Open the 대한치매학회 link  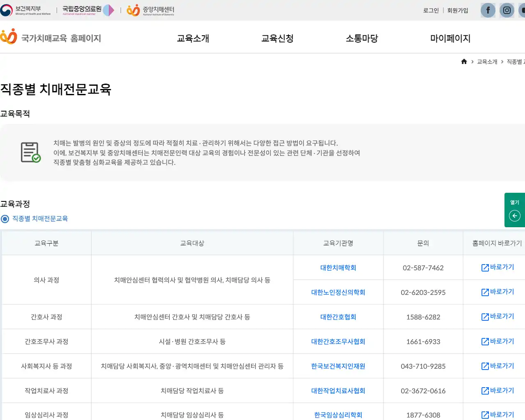(338, 268)
